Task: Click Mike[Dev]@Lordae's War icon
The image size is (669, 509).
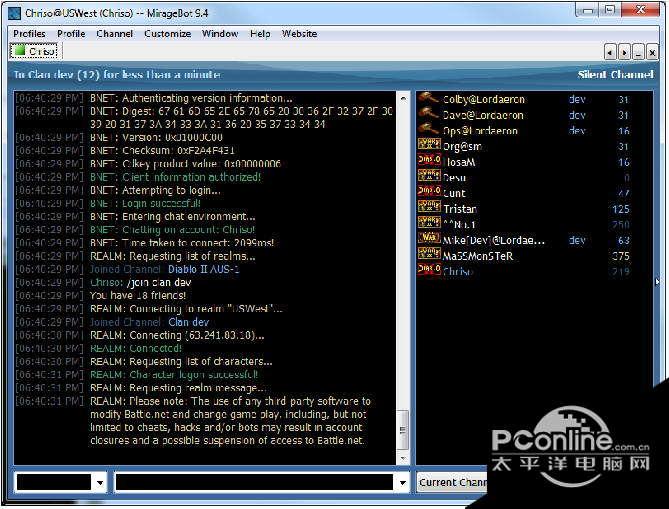Action: [429, 238]
